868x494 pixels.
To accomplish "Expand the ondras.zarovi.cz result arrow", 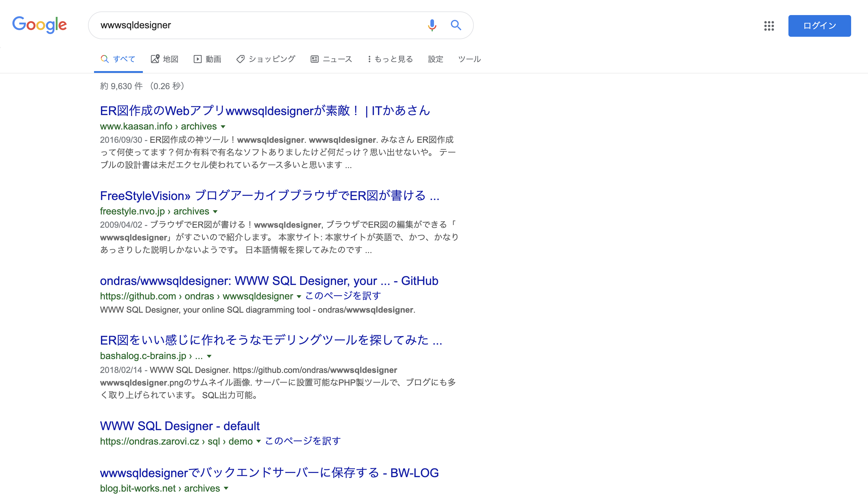I will pyautogui.click(x=258, y=441).
